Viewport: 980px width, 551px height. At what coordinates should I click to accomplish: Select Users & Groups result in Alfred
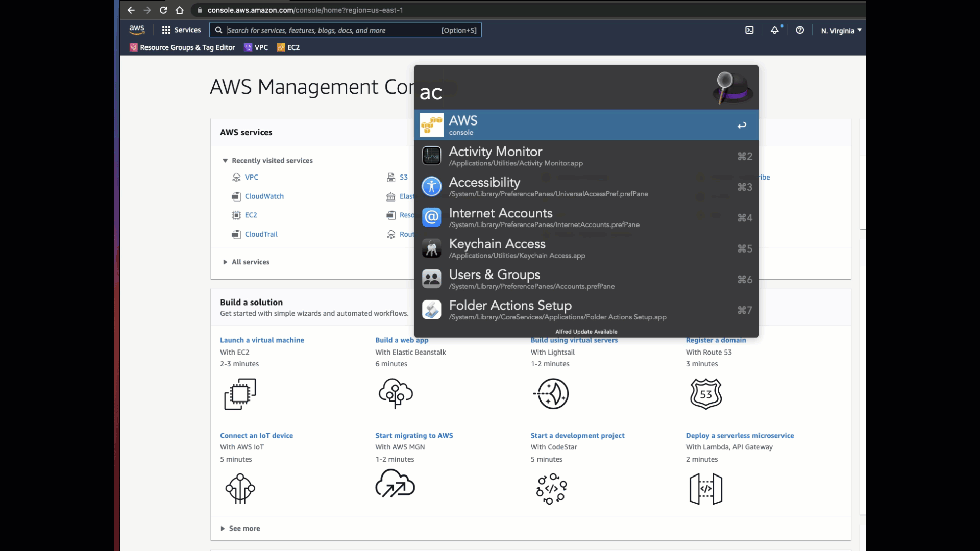pyautogui.click(x=586, y=279)
